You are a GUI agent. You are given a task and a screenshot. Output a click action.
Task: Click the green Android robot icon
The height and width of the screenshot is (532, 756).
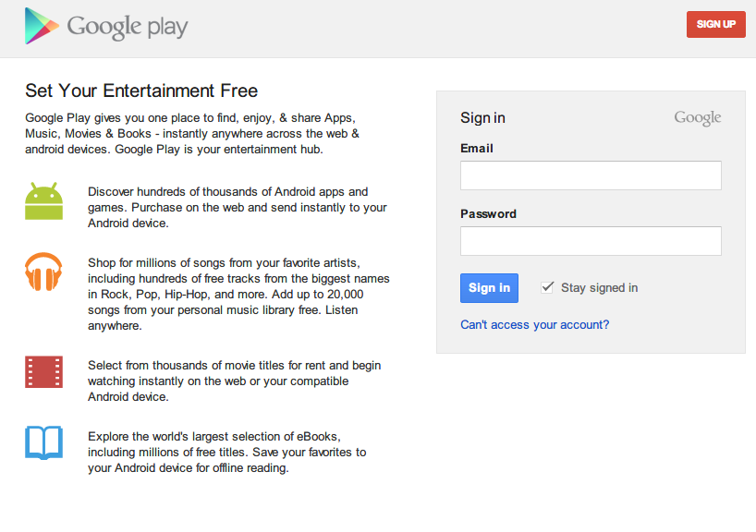coord(43,201)
